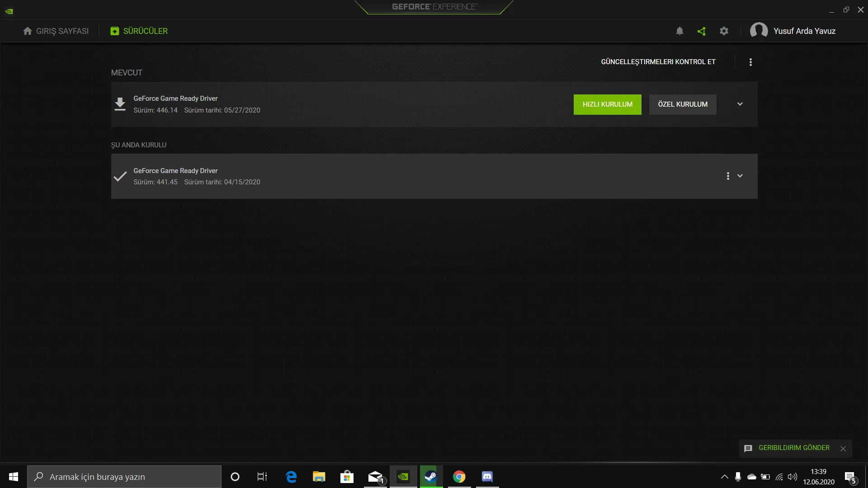The height and width of the screenshot is (488, 868).
Task: Click NVIDIA logo in title bar
Action: point(9,11)
